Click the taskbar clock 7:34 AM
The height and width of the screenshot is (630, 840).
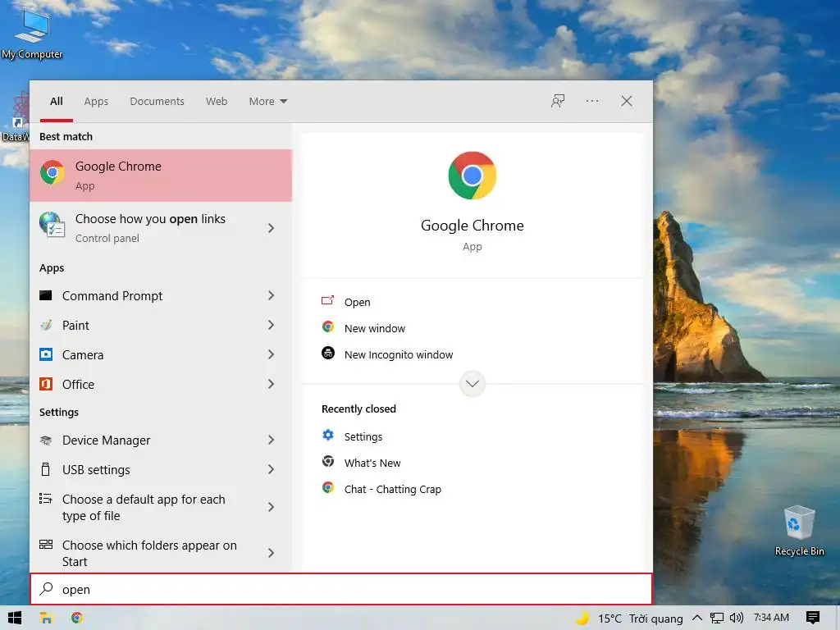[771, 618]
